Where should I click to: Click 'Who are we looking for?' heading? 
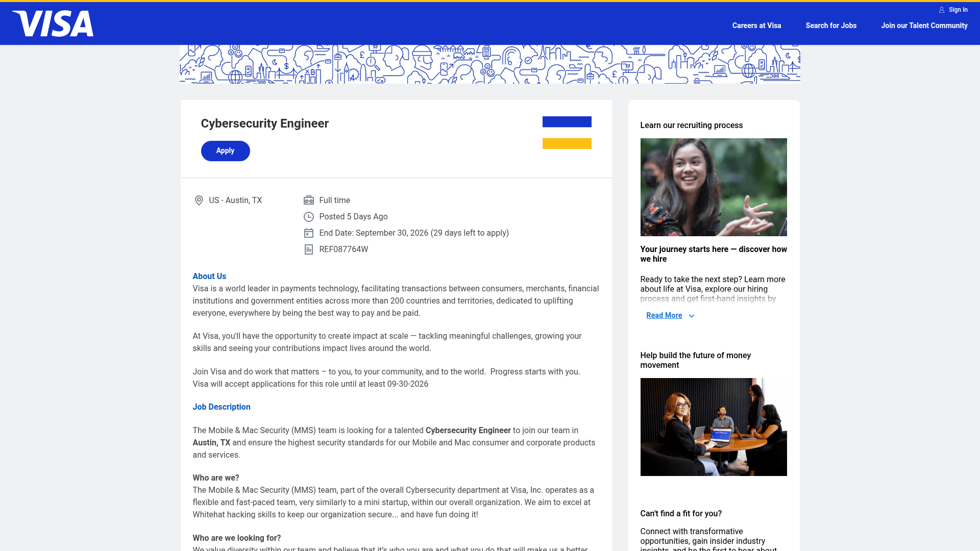pyautogui.click(x=237, y=538)
